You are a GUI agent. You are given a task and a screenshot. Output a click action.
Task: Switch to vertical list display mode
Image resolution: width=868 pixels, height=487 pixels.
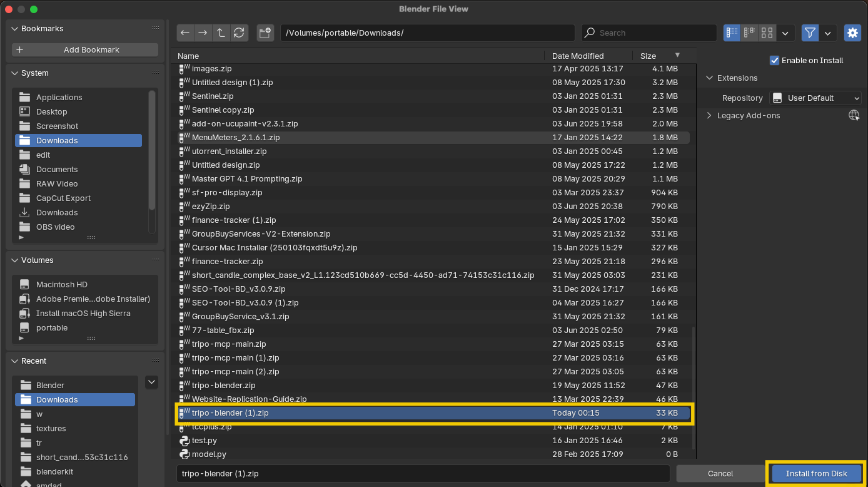click(732, 33)
